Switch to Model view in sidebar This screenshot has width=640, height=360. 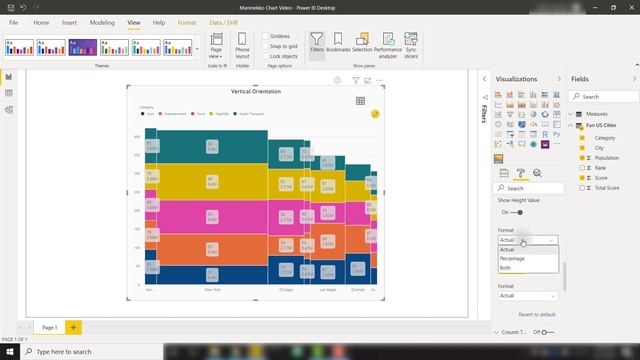coord(9,109)
